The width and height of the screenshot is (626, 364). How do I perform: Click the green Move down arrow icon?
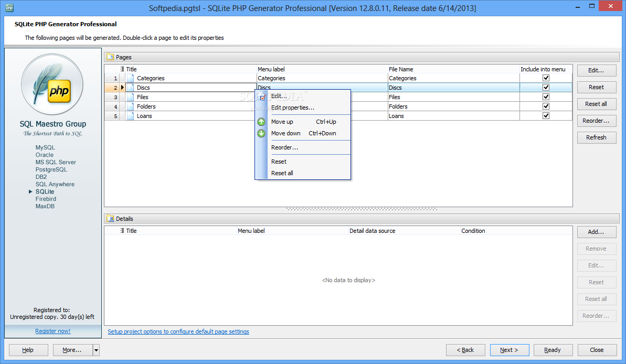pyautogui.click(x=261, y=133)
